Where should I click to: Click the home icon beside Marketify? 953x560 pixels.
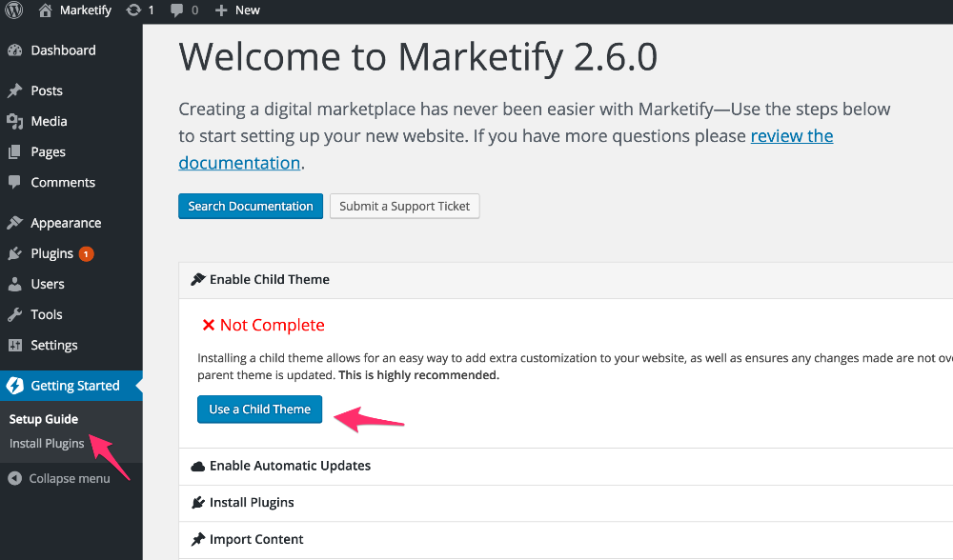pos(45,10)
